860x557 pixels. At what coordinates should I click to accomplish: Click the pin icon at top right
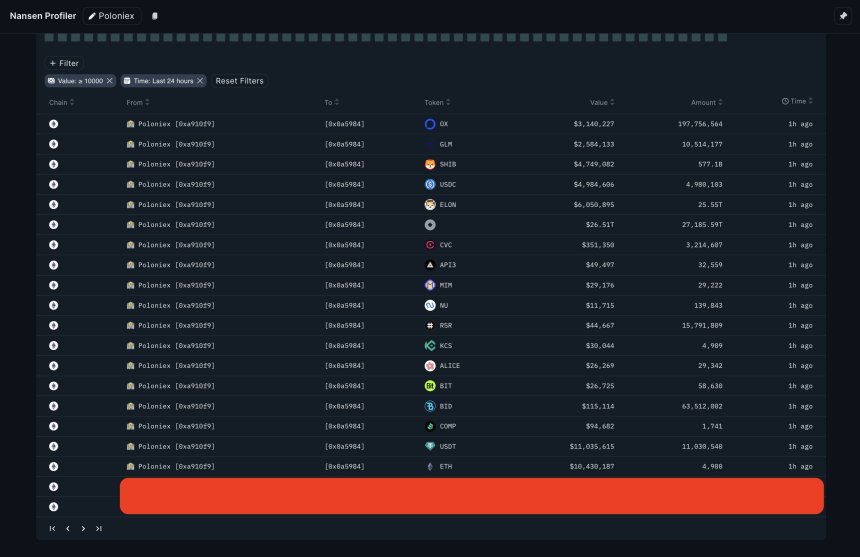click(843, 16)
